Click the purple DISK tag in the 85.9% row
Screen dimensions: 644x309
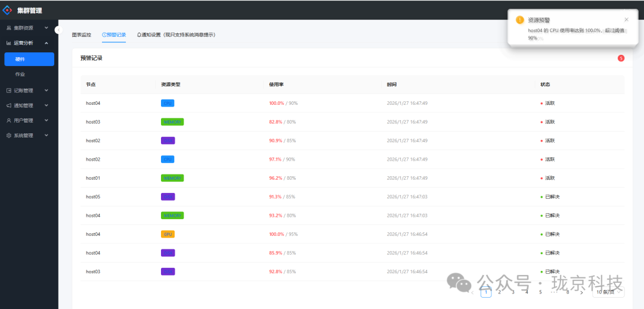(168, 253)
